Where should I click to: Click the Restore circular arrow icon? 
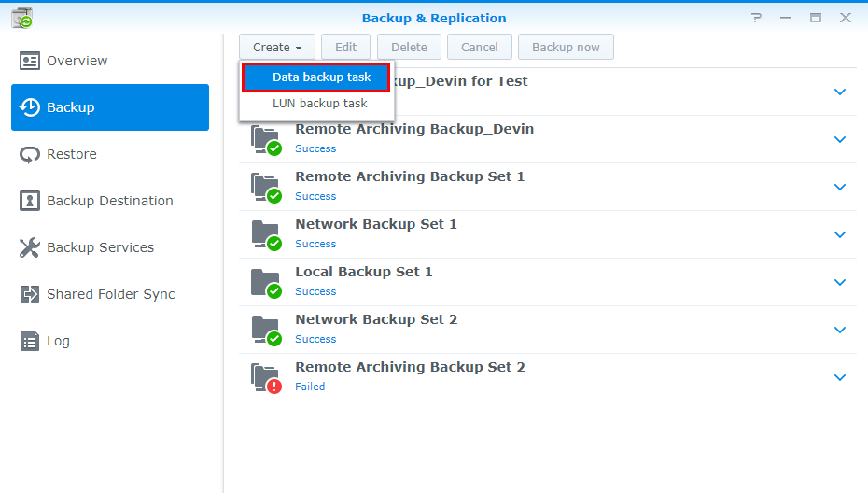click(x=30, y=154)
